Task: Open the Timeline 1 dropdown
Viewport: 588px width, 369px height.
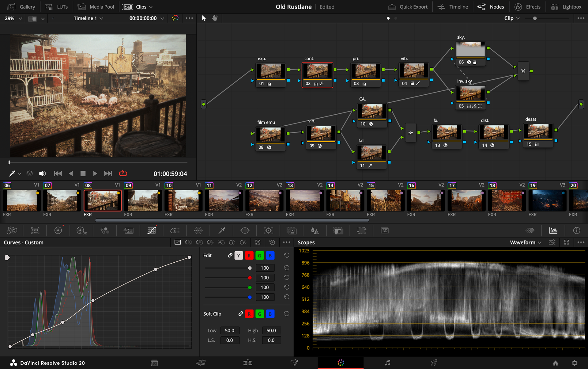Action: [x=88, y=18]
